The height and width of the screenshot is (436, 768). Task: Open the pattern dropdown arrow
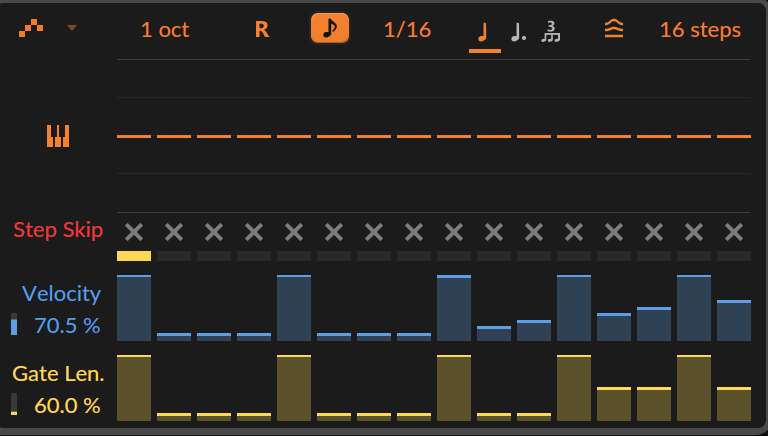[x=72, y=28]
